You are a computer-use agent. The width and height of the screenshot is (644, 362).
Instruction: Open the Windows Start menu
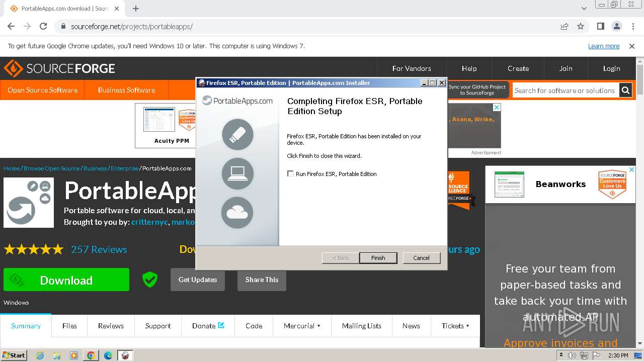tap(14, 355)
